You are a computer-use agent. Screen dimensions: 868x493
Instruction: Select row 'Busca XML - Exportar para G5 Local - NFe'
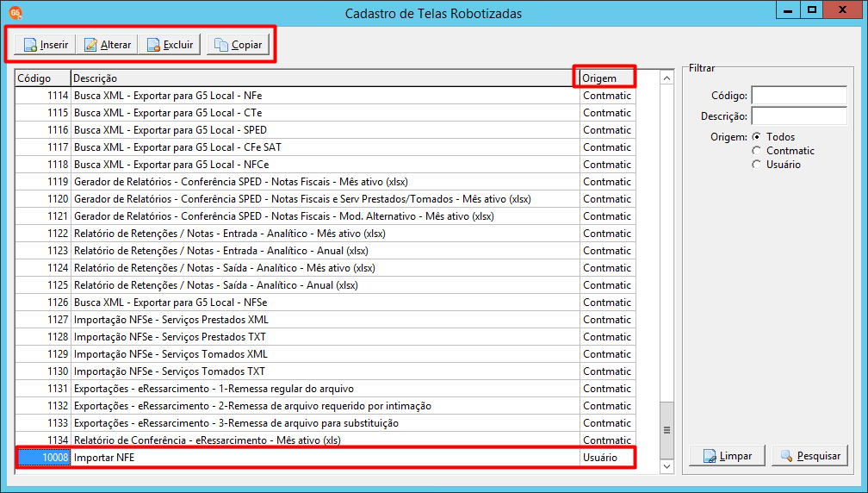tap(325, 96)
